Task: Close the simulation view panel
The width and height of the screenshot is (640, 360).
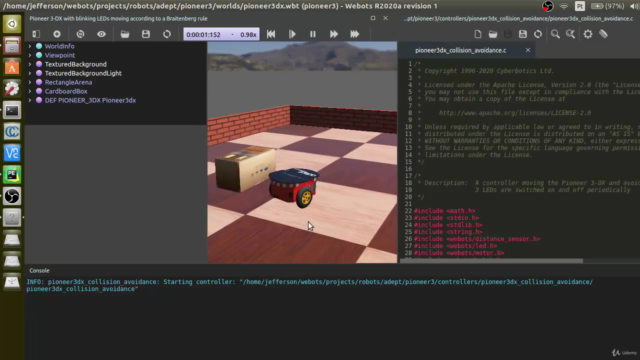Action: 385,18
